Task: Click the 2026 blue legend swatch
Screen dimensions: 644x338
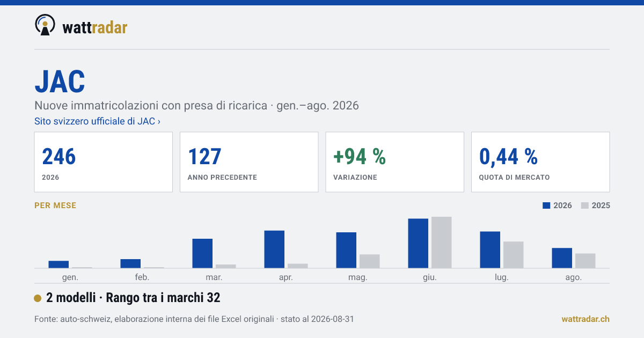Action: (547, 205)
